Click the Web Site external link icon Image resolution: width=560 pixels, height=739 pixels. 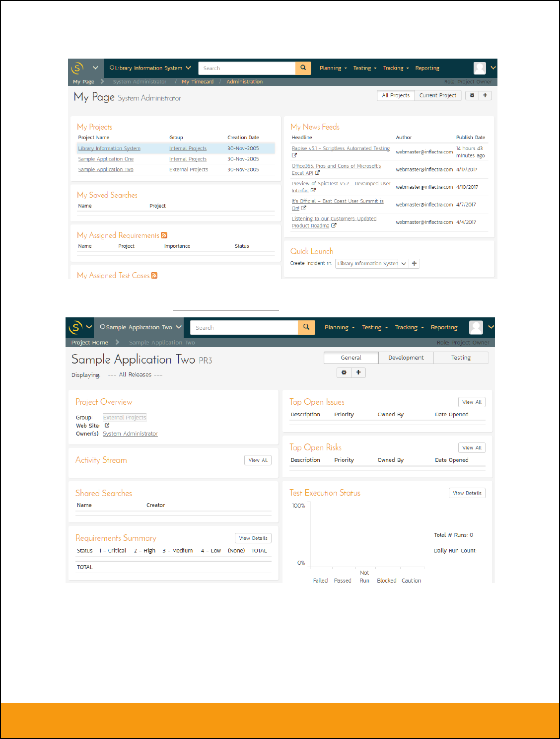point(107,426)
